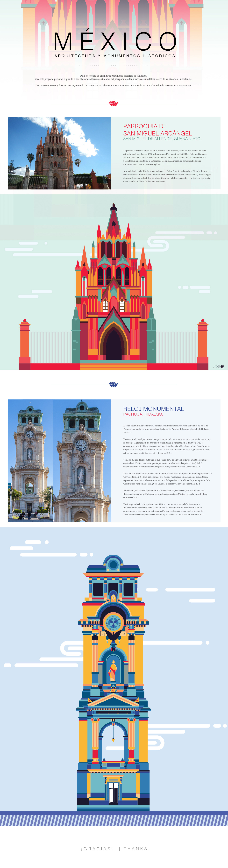
Task: Click paragraph starting 'Por lo tanto, las estatuas'
Action: tap(165, 494)
